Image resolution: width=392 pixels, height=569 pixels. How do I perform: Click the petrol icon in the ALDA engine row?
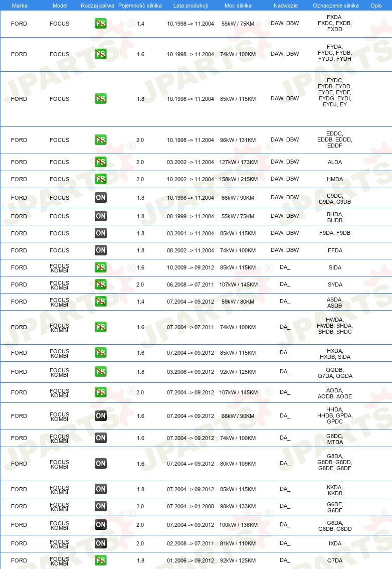click(x=100, y=162)
